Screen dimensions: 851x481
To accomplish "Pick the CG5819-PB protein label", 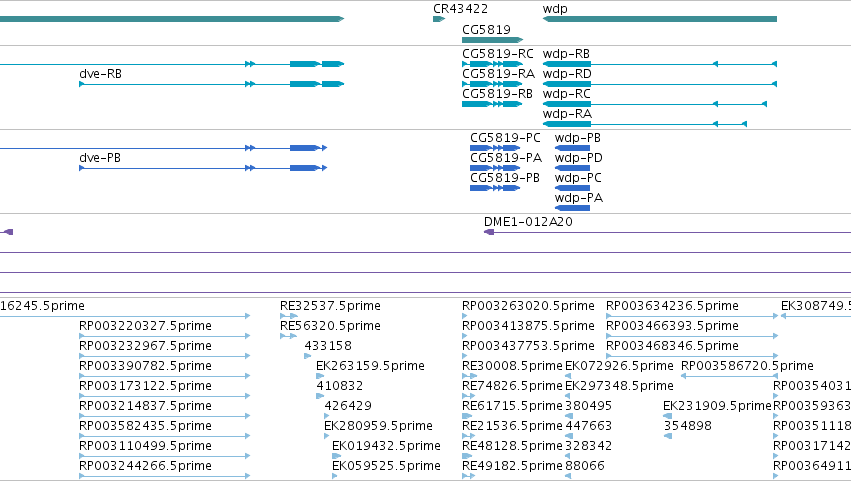I will [x=505, y=178].
